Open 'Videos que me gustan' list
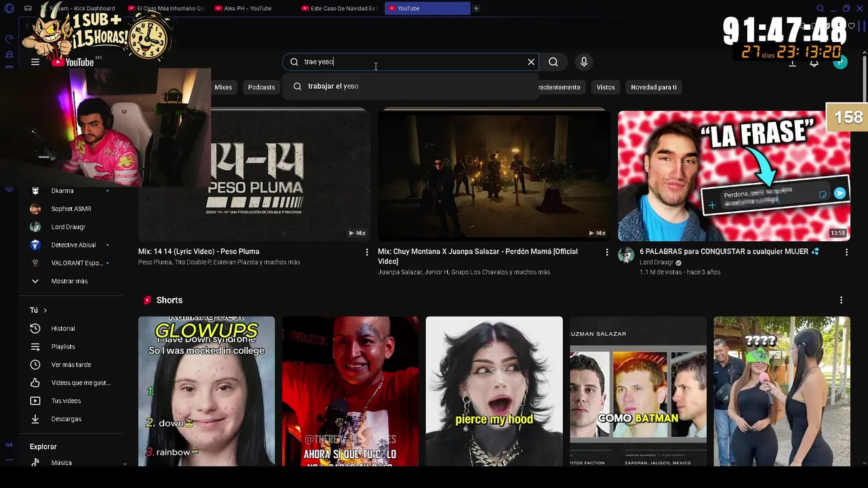Screen dimensions: 868x488 (71, 383)
